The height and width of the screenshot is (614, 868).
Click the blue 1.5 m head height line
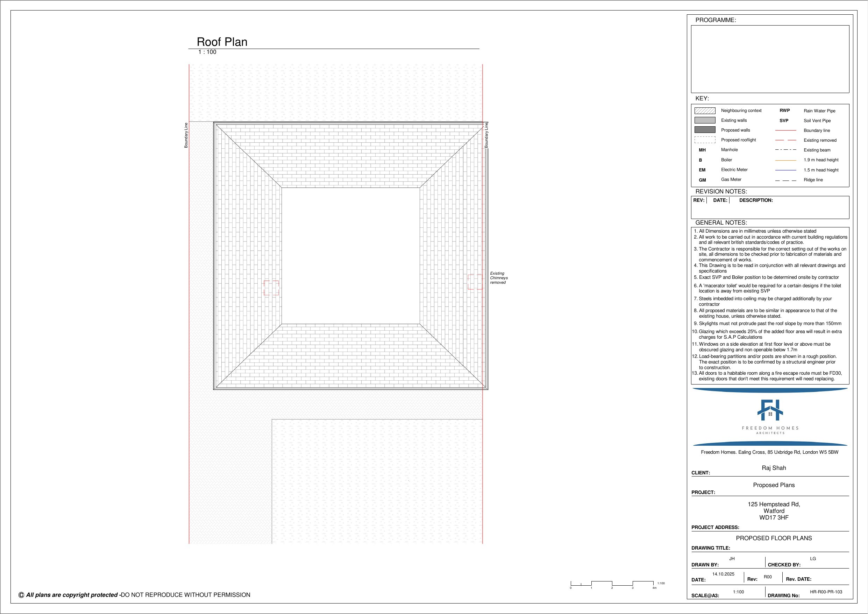click(x=785, y=170)
